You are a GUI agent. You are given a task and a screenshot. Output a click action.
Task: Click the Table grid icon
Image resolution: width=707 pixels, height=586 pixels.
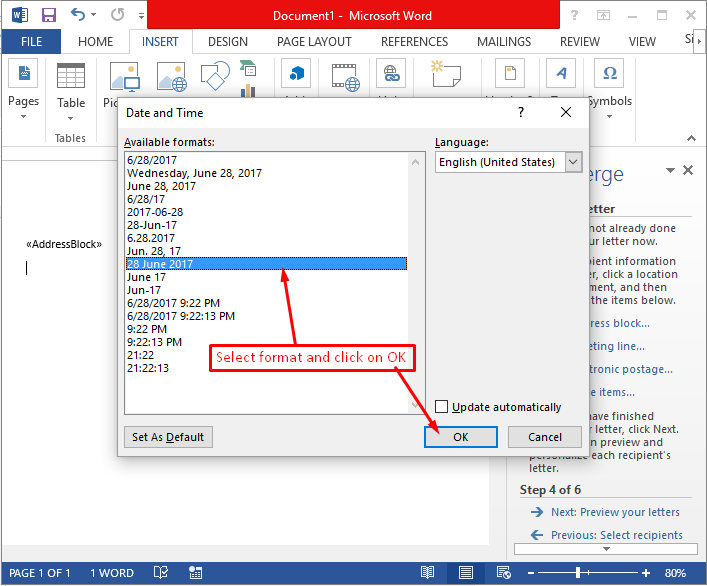[71, 75]
